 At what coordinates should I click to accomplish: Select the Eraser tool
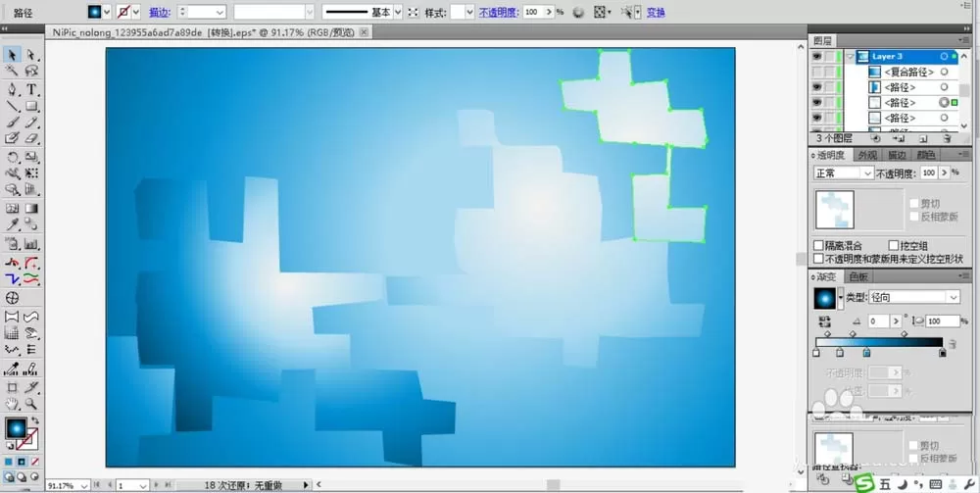coord(31,138)
